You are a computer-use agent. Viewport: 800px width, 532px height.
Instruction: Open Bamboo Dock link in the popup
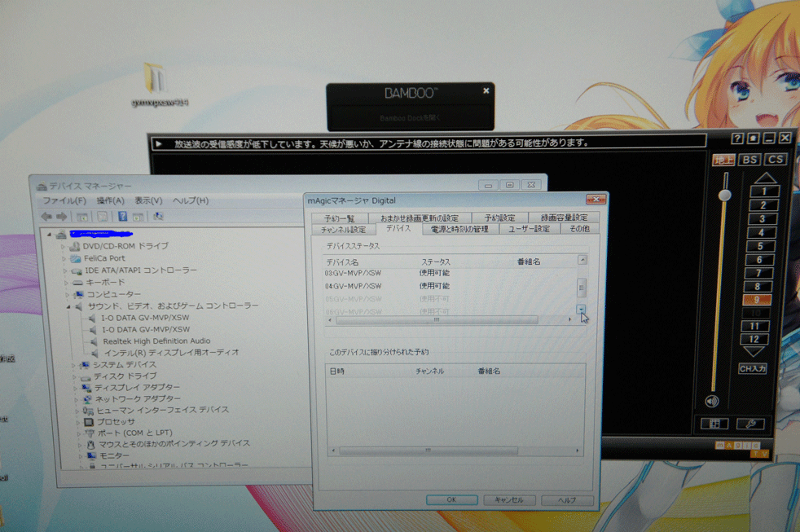pos(410,118)
